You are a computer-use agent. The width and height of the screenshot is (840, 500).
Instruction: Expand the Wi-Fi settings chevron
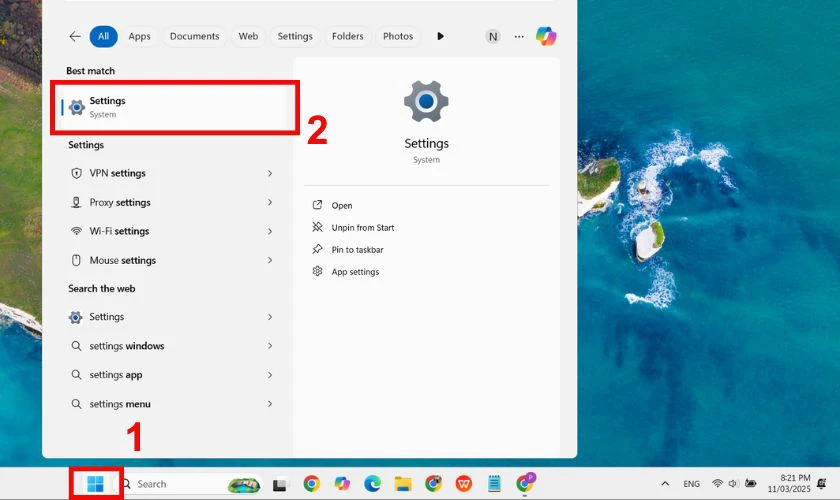[x=270, y=231]
